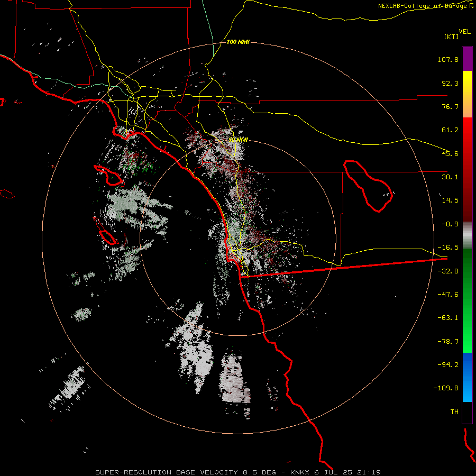This screenshot has width=476, height=476.
Task: Click the 100 NMI range ring label
Action: coord(238,42)
